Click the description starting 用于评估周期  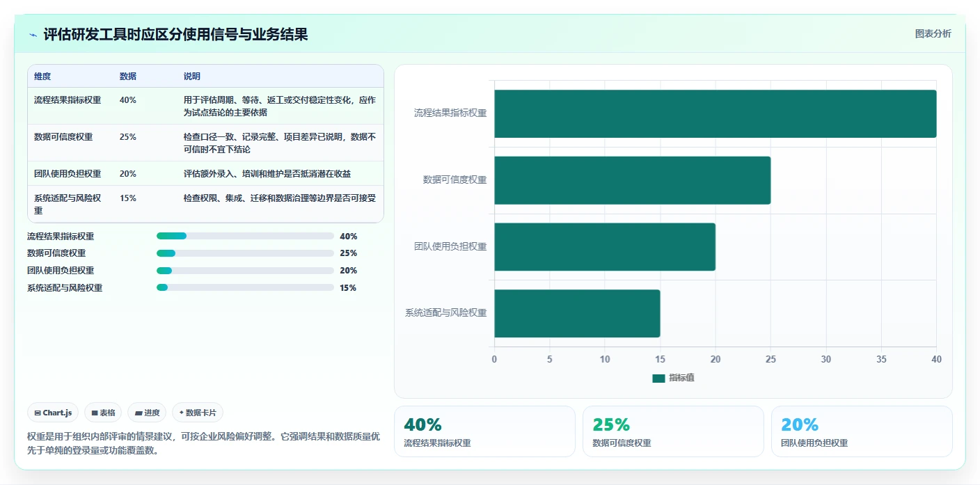coord(280,106)
